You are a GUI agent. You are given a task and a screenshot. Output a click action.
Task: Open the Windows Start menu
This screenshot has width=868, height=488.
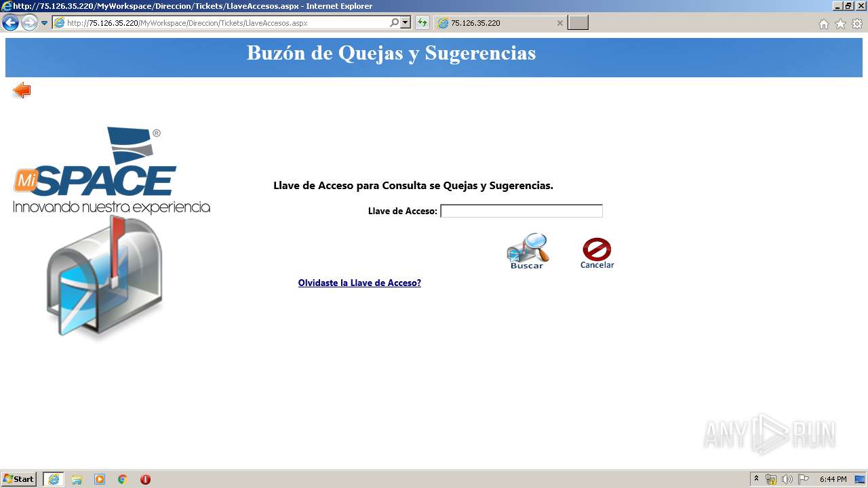click(x=18, y=479)
